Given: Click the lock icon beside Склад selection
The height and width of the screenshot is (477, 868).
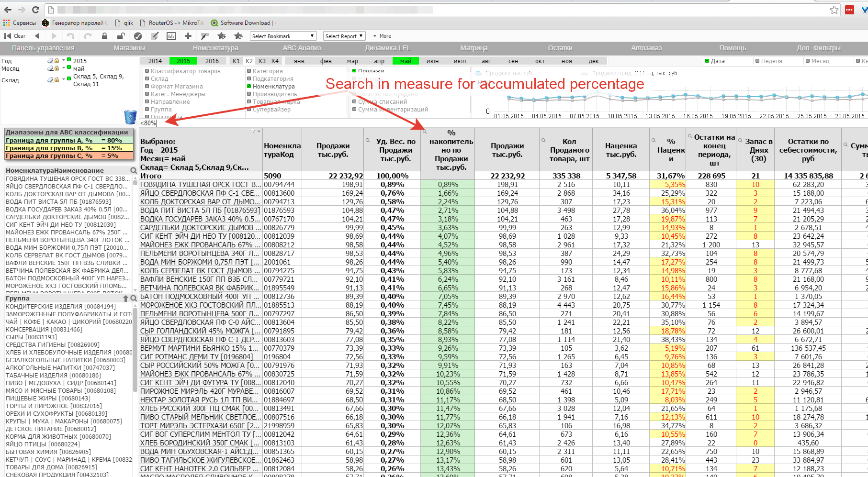Looking at the screenshot, I should point(56,80).
